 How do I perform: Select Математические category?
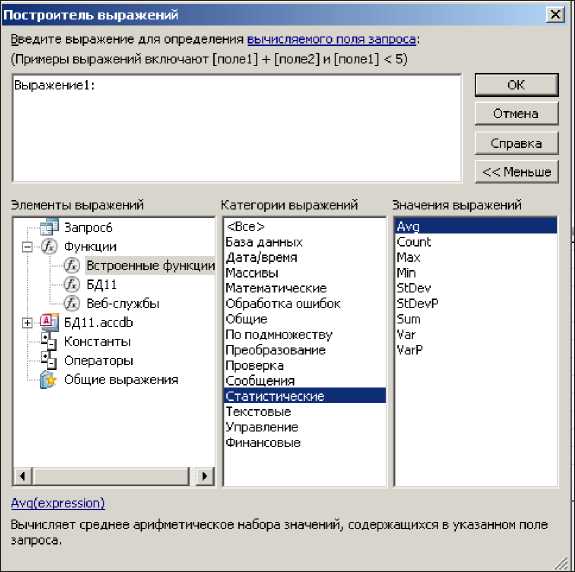coord(305,288)
